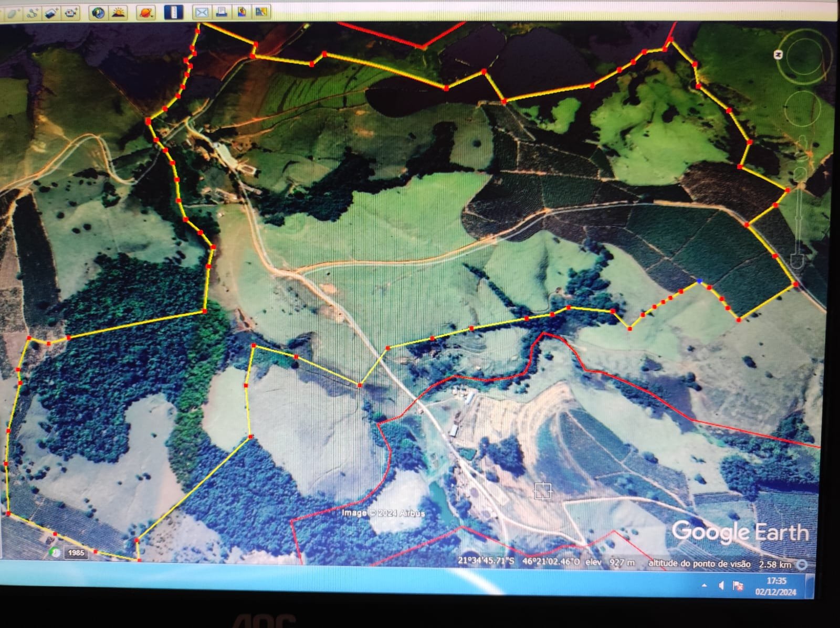Viewport: 840px width, 628px height.
Task: Click the taskbar volume speaker icon
Action: (721, 586)
